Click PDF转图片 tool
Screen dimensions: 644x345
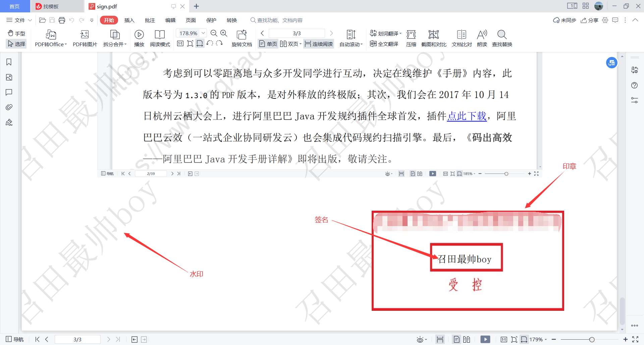click(x=85, y=38)
